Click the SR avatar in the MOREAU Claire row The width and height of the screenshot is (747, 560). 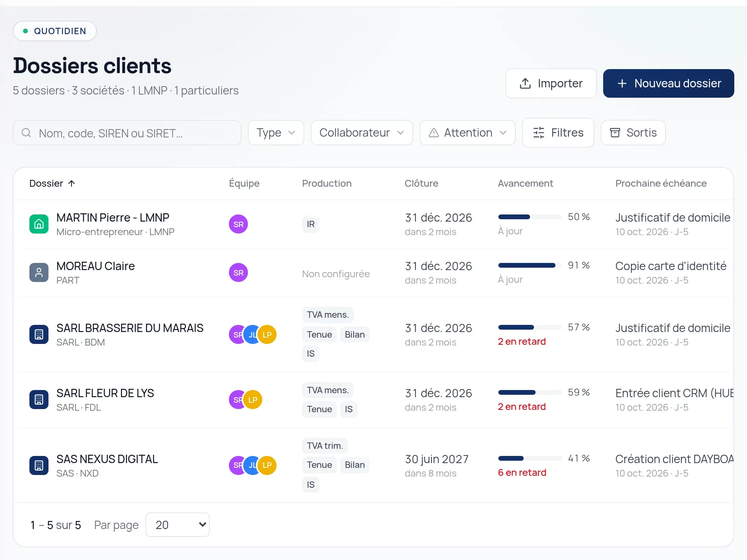(x=238, y=272)
